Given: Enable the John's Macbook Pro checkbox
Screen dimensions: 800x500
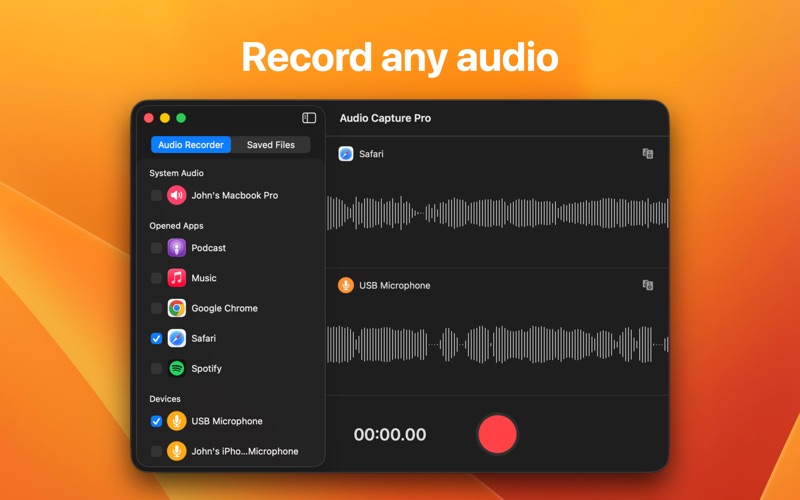Looking at the screenshot, I should 156,195.
